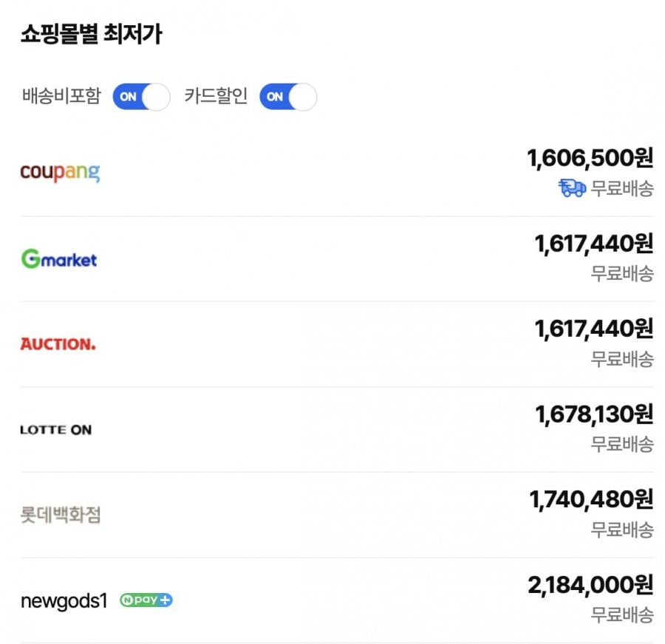665x644 pixels.
Task: Open the Auction 1,617,440원 price
Action: [x=594, y=328]
